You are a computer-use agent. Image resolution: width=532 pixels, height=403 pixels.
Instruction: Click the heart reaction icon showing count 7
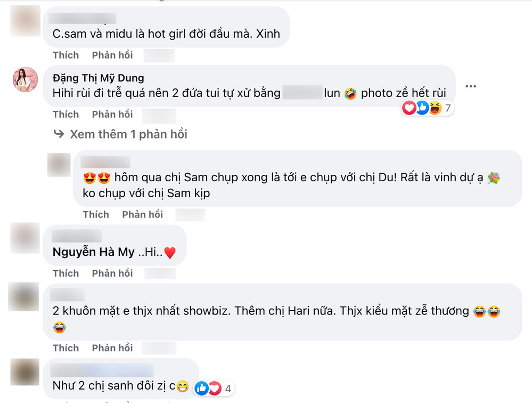(x=408, y=108)
